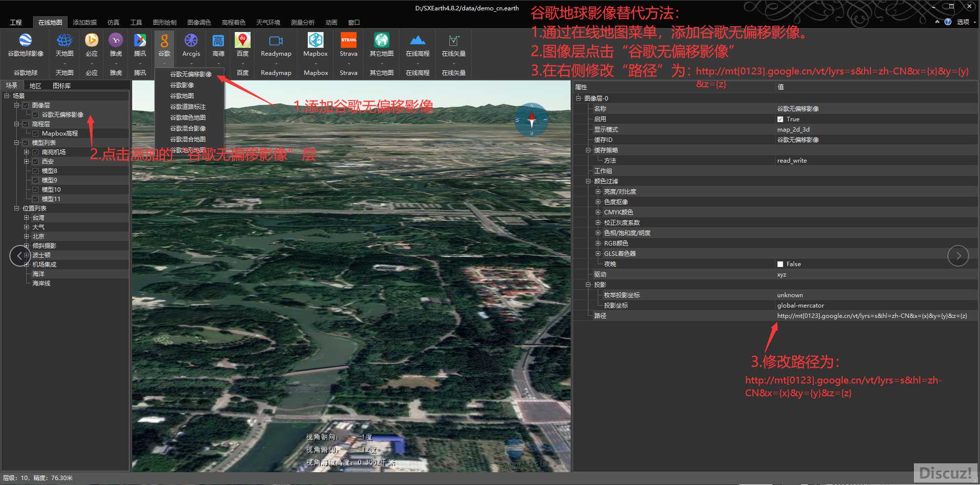Click the 驱动 xyz value

[x=782, y=275]
